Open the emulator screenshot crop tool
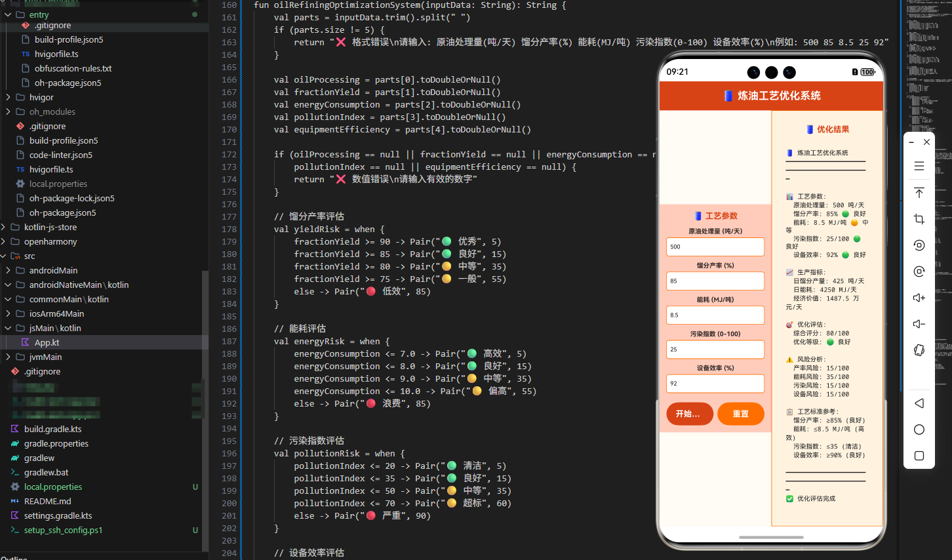 coord(919,219)
